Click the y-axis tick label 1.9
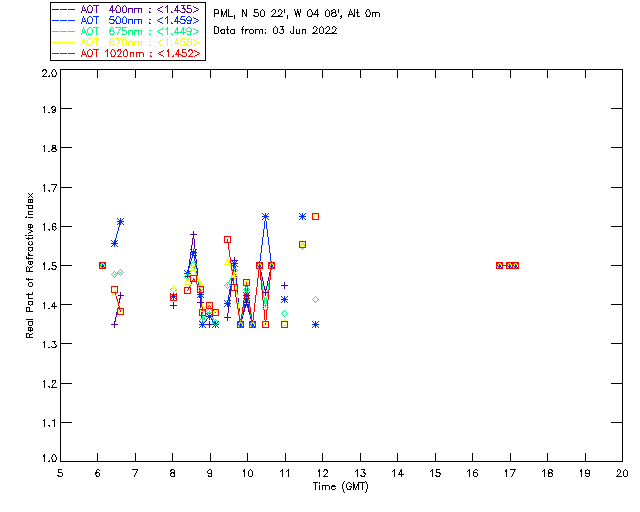Viewport: 640px width, 512px height. pyautogui.click(x=49, y=109)
